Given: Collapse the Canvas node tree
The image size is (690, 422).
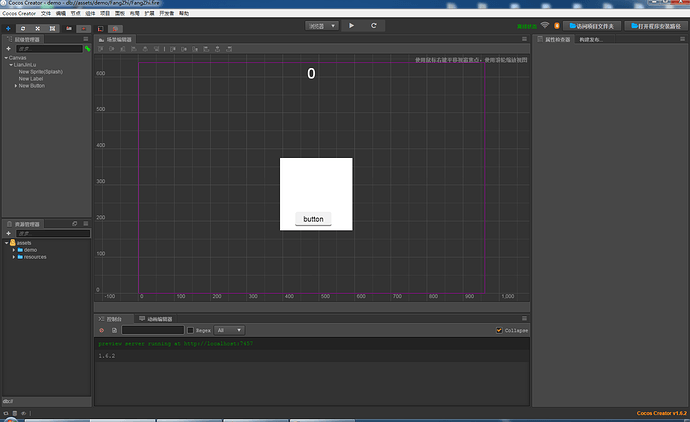Looking at the screenshot, I should pos(5,58).
